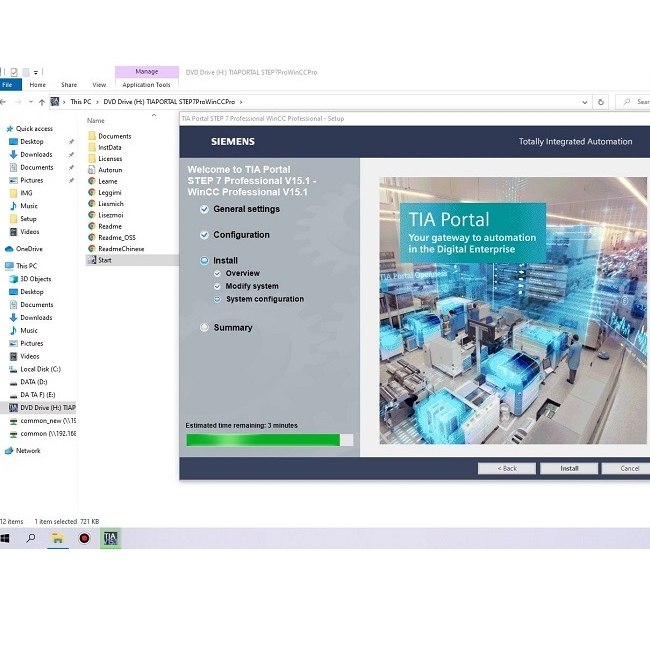Screen dimensions: 650x650
Task: Open DATA (D:) drive
Action: click(29, 382)
